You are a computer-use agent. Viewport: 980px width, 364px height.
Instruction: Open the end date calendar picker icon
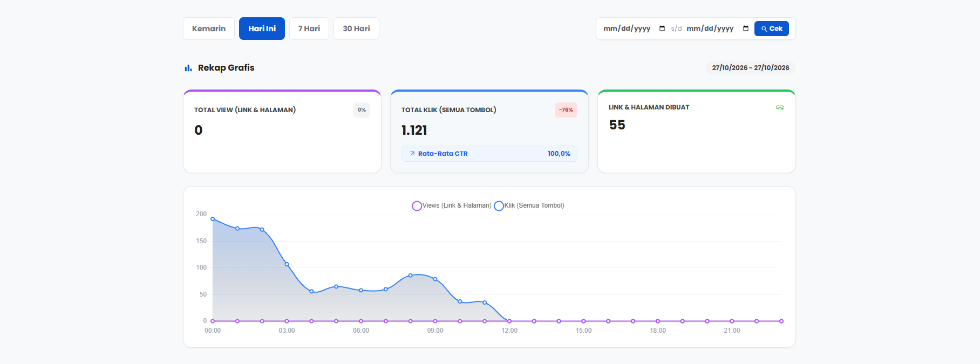tap(746, 29)
